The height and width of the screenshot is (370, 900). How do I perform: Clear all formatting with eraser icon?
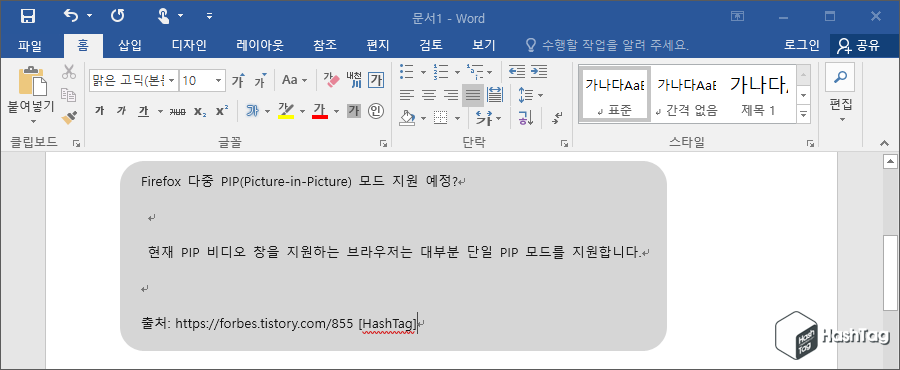331,80
